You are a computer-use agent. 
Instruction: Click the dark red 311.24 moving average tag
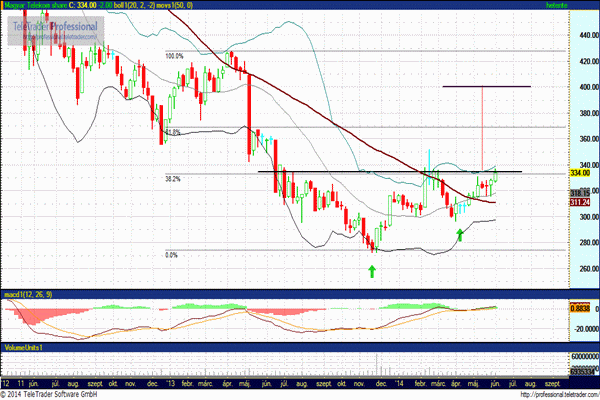click(x=580, y=202)
